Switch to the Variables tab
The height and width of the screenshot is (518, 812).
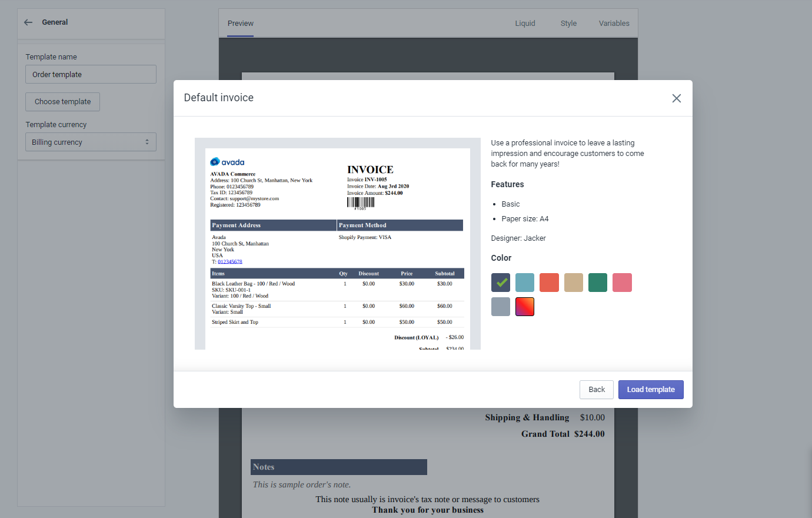(x=614, y=24)
